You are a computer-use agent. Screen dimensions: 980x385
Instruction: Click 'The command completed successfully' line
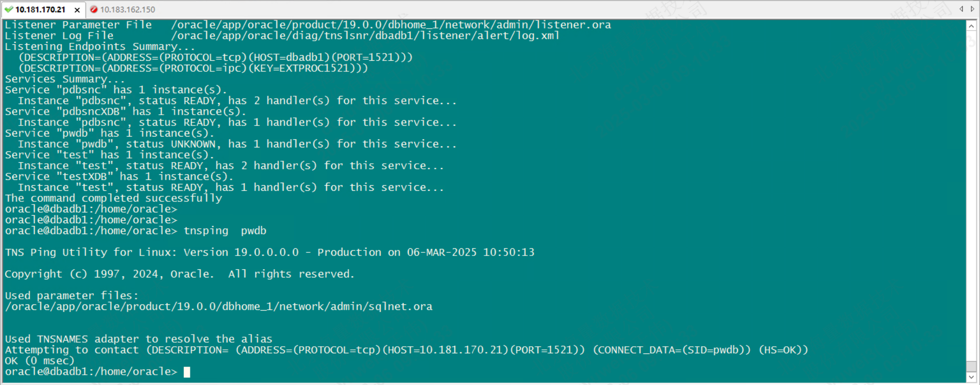click(x=113, y=198)
